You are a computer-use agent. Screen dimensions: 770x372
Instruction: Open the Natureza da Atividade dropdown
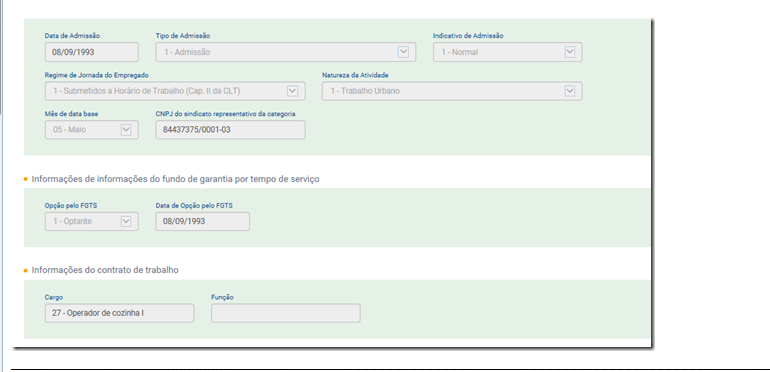(452, 91)
